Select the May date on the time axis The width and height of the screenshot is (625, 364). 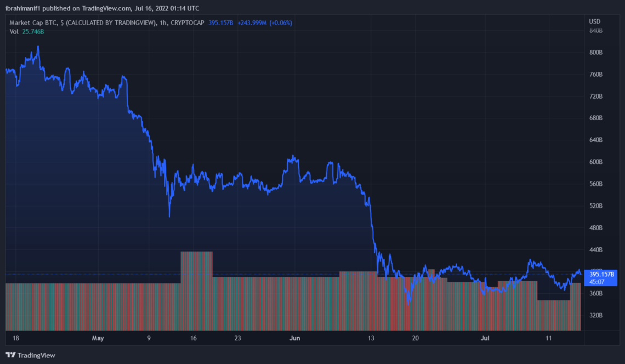tap(98, 338)
